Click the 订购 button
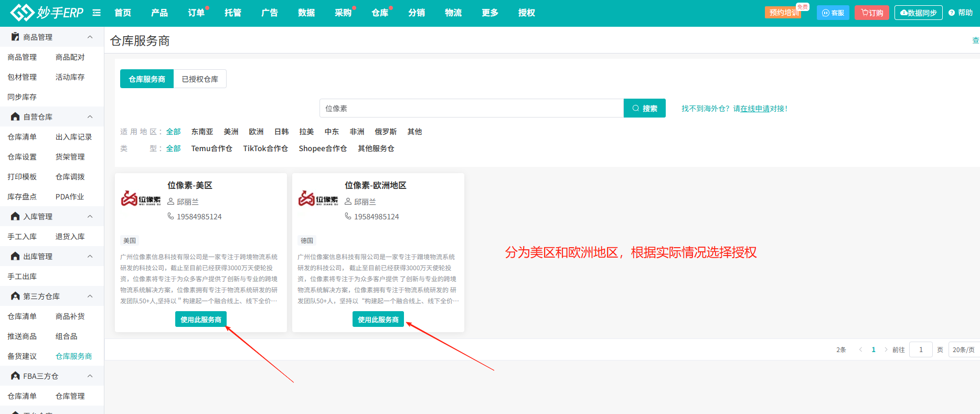980x414 pixels. pyautogui.click(x=872, y=13)
